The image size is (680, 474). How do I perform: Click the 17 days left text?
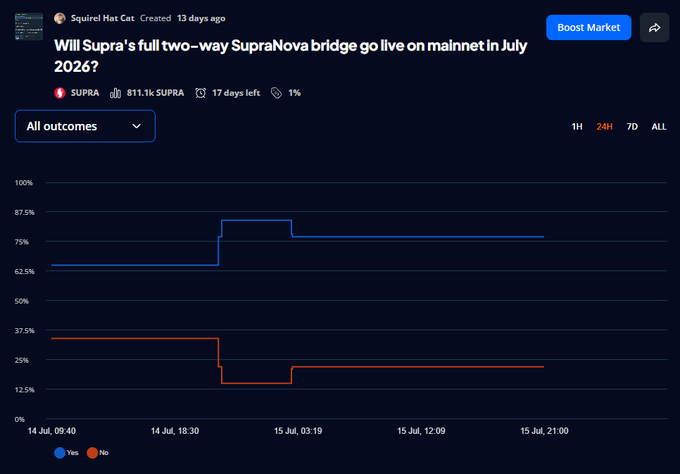(236, 93)
